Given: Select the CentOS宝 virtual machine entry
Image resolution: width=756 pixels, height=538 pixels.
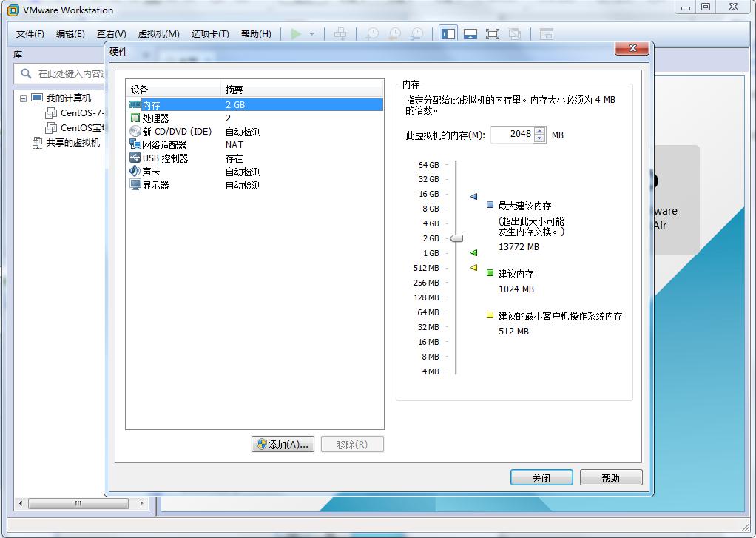Looking at the screenshot, I should [82, 128].
